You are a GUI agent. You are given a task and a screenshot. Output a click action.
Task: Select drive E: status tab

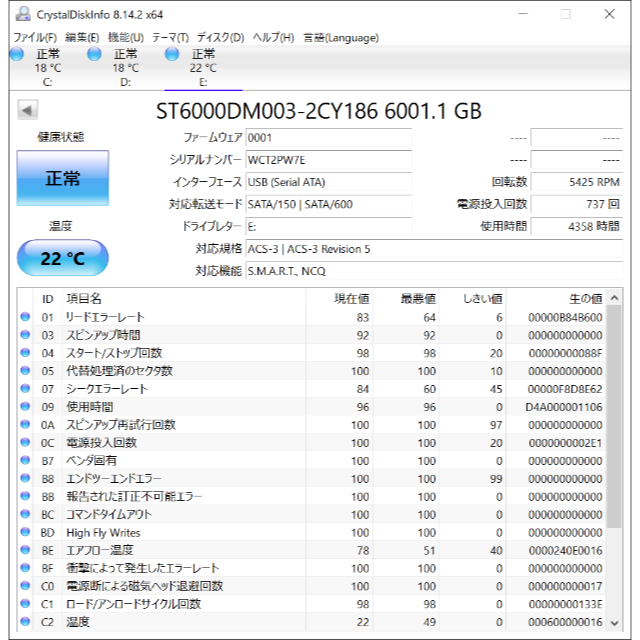coord(203,67)
